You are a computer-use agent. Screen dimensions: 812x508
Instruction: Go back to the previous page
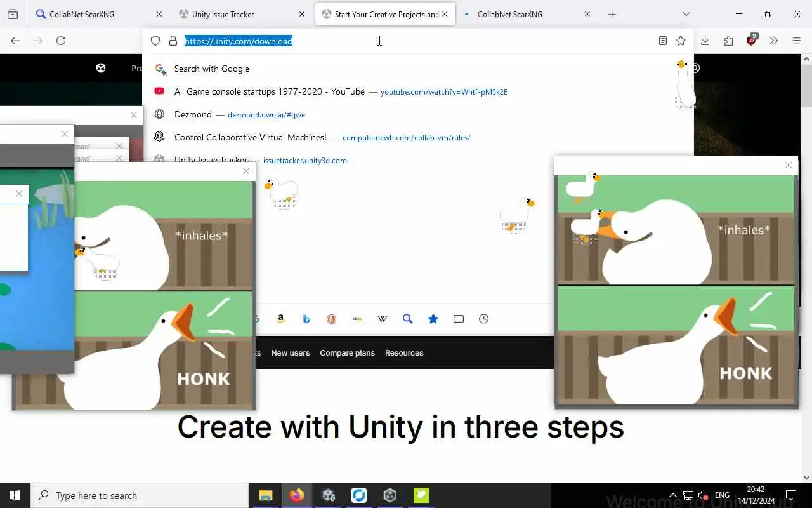pos(15,41)
